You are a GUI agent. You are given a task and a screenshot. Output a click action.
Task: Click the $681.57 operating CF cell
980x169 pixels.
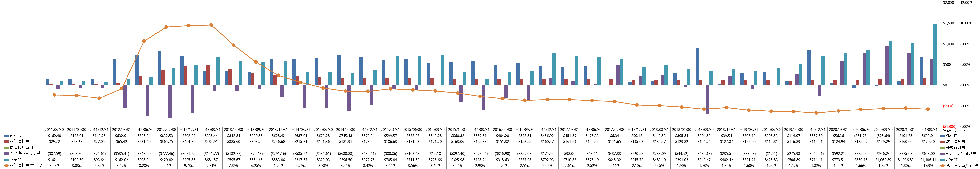(212, 160)
